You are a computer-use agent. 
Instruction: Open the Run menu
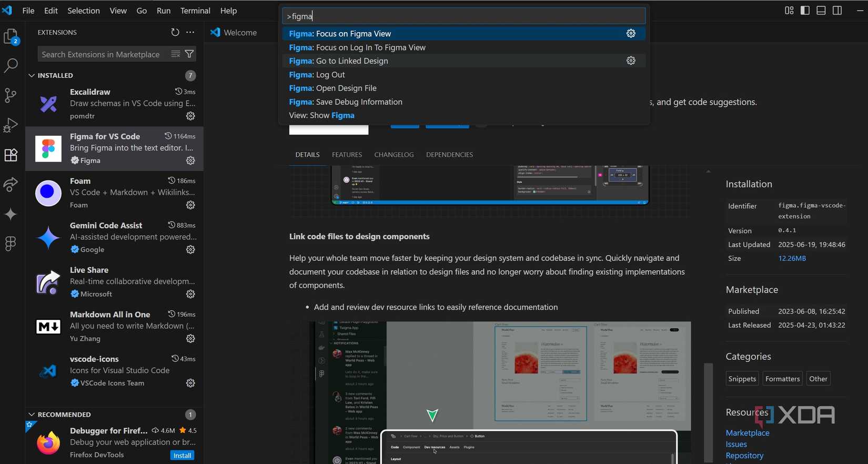[164, 11]
